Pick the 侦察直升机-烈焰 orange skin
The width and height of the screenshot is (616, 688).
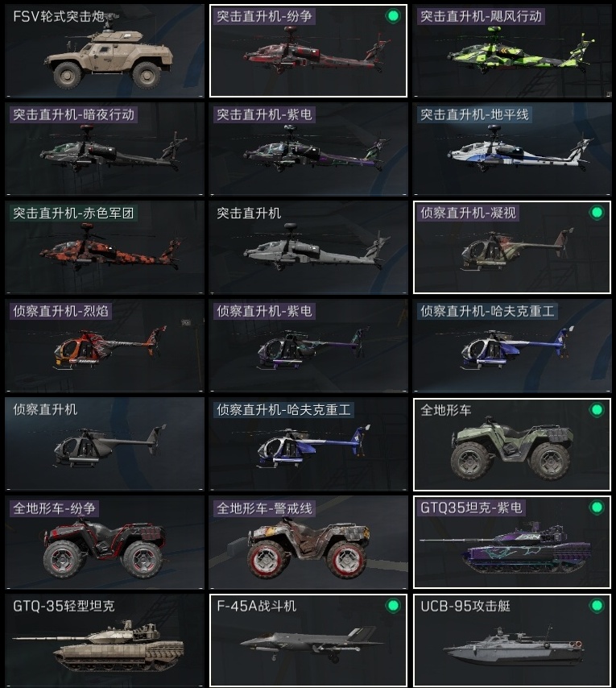point(105,346)
